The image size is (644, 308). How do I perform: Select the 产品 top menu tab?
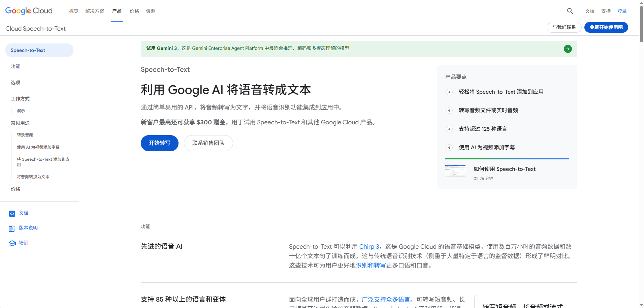pos(117,11)
